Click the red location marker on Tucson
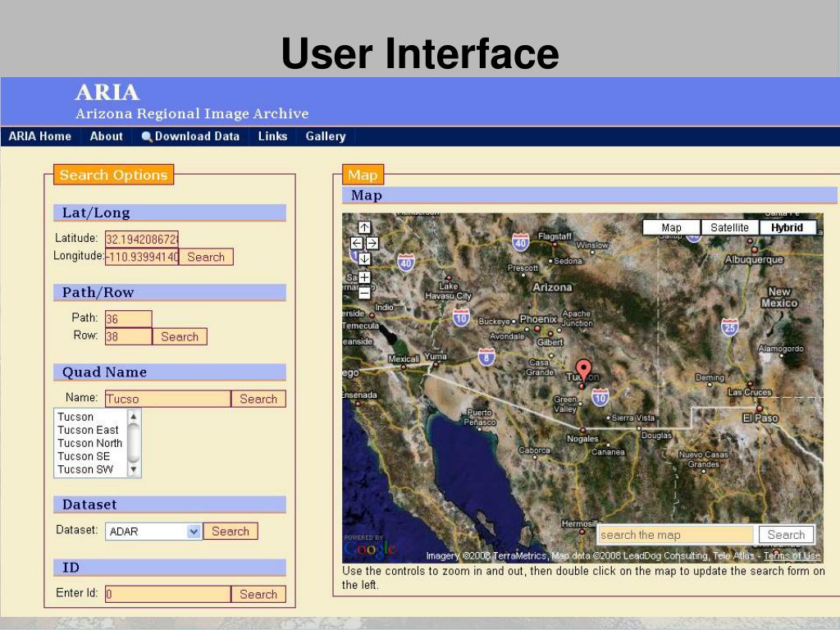This screenshot has height=630, width=840. point(583,371)
